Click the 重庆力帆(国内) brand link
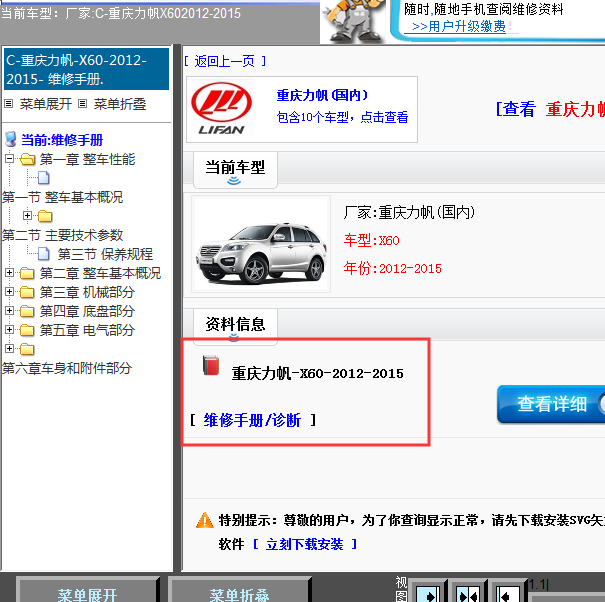The width and height of the screenshot is (605, 602). coord(322,95)
